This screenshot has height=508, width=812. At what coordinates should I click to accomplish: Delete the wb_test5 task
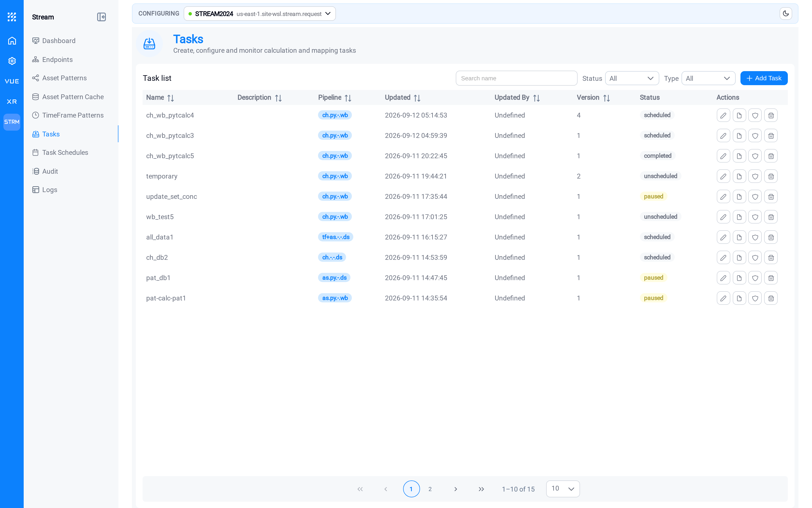pyautogui.click(x=771, y=217)
